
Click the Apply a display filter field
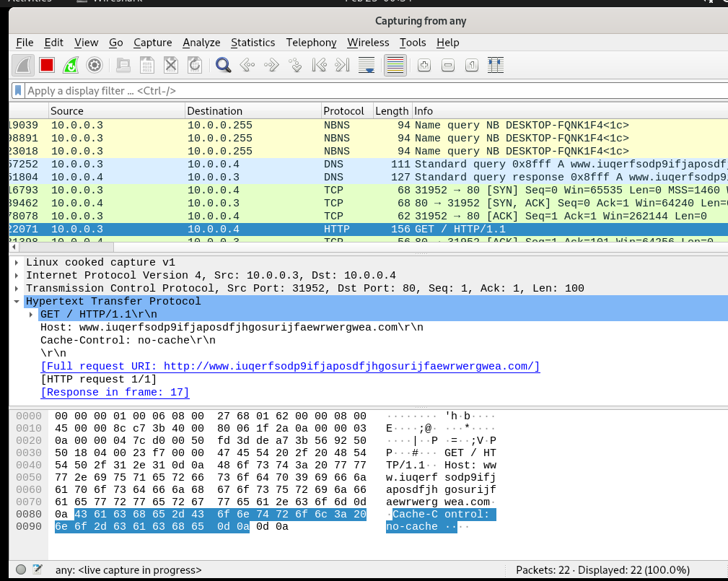pyautogui.click(x=216, y=90)
